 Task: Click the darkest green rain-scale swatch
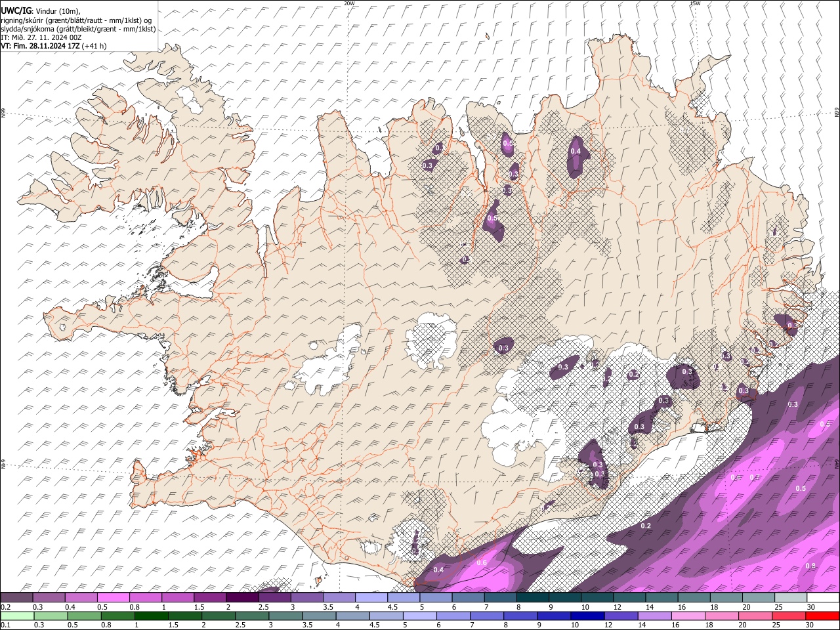pyautogui.click(x=150, y=616)
